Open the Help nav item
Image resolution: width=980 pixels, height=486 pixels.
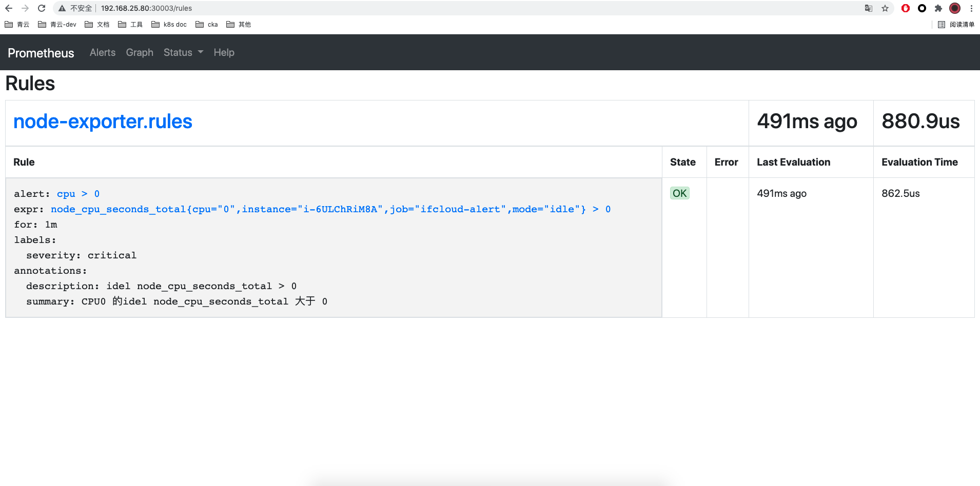[224, 52]
